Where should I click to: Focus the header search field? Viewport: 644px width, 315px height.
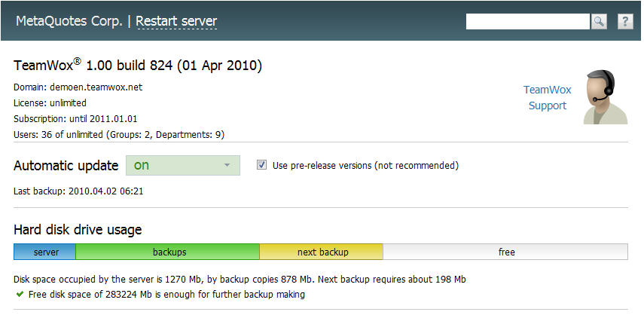point(528,21)
